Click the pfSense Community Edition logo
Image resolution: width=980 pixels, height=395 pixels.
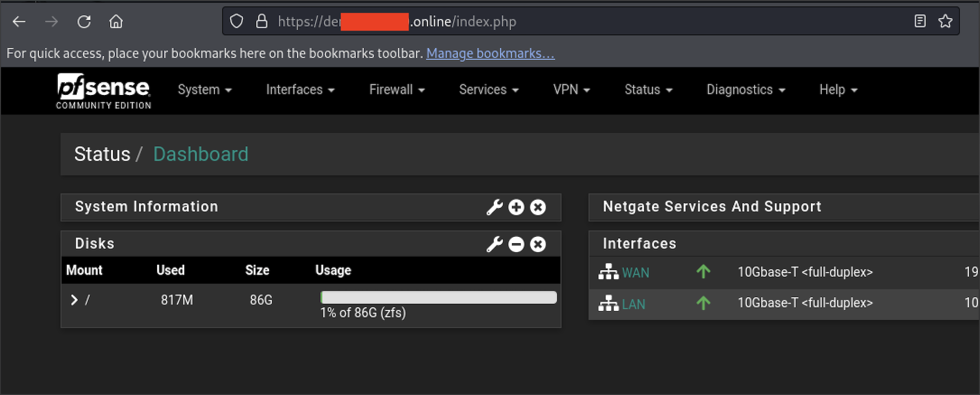(103, 91)
